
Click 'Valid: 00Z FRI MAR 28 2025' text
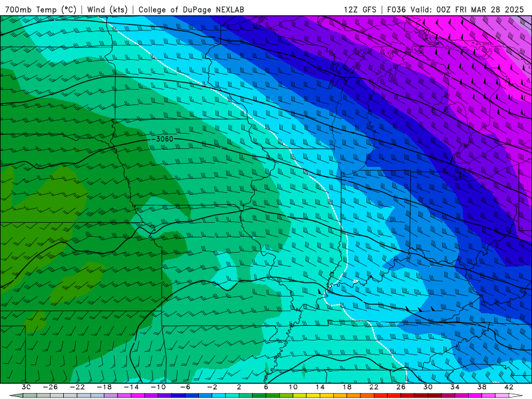[467, 9]
